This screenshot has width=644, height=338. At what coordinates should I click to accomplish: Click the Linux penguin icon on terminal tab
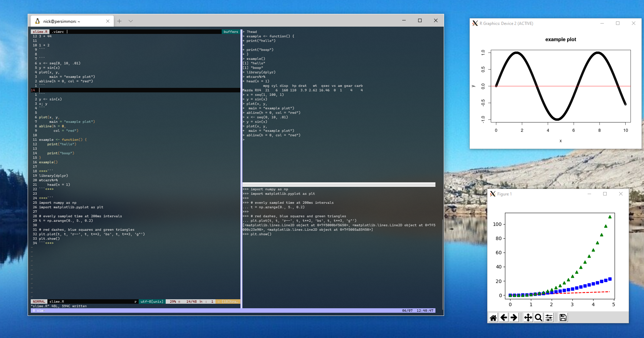[37, 21]
